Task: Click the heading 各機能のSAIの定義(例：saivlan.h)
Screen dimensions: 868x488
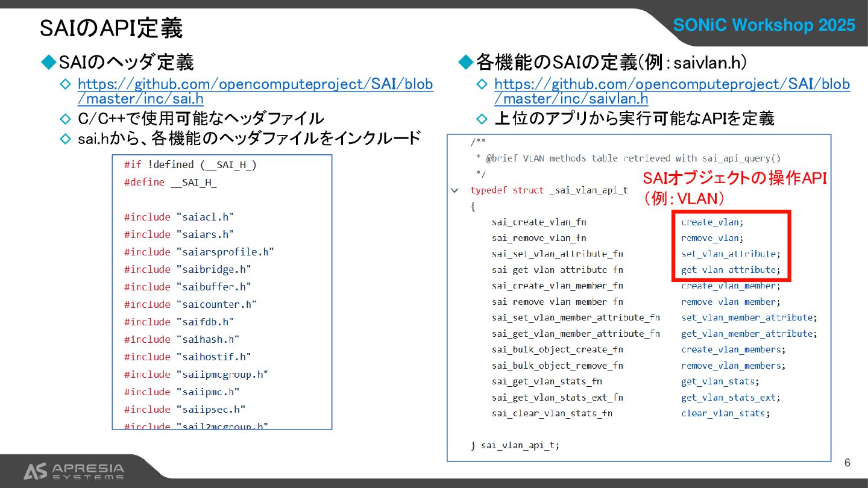Action: click(611, 62)
